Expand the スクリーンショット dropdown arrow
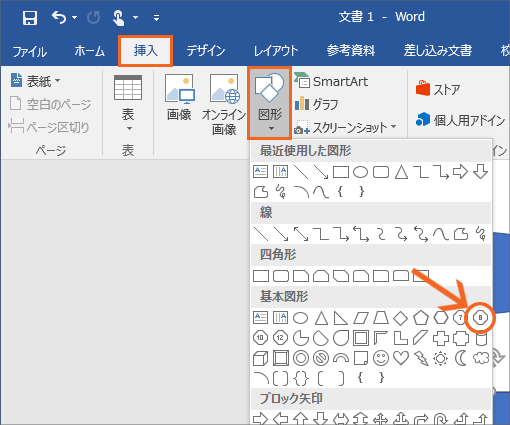The height and width of the screenshot is (425, 510). point(394,127)
